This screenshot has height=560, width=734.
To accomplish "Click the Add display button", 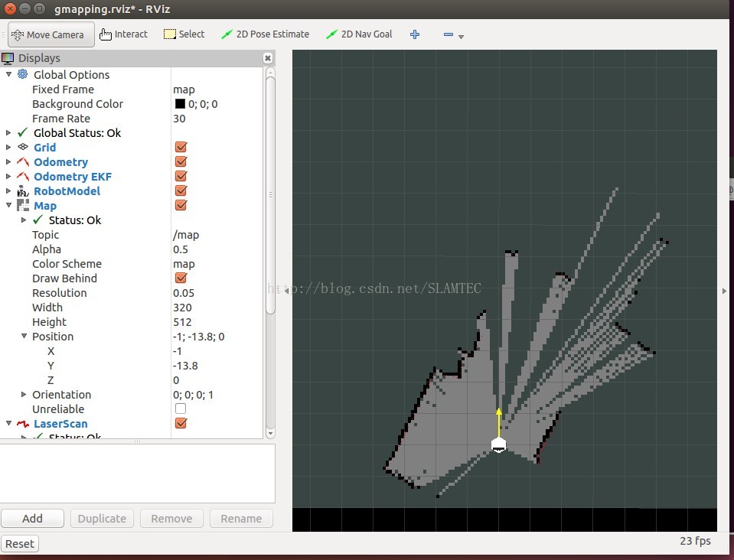I will 32,519.
